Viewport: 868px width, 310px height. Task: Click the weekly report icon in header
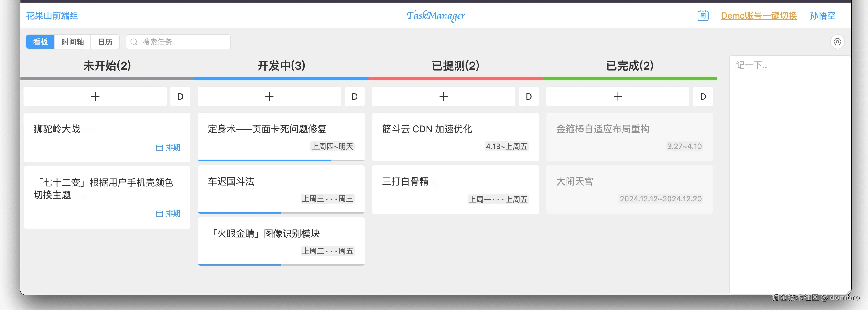coord(702,16)
